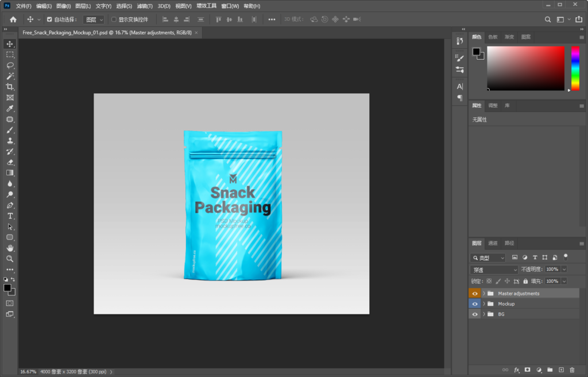Viewport: 588px width, 377px height.
Task: Select the Dodge tool
Action: pos(10,194)
